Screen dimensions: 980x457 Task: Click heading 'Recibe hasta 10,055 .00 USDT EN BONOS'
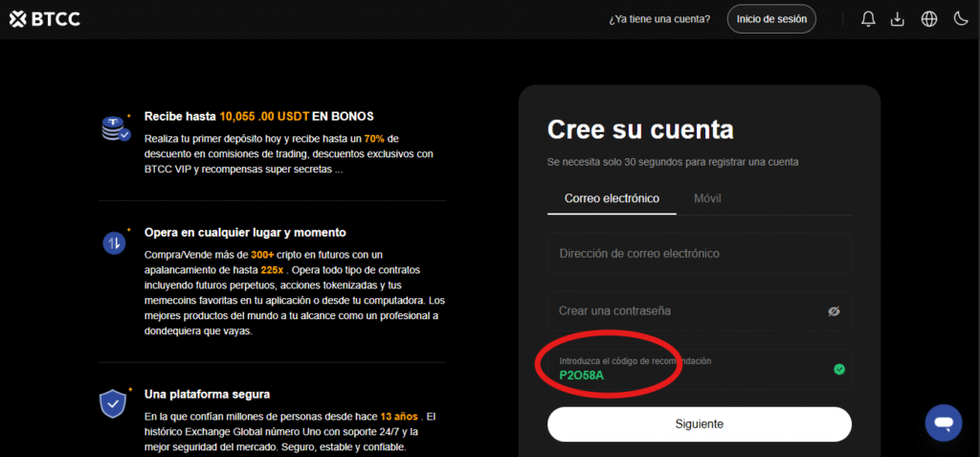click(258, 117)
